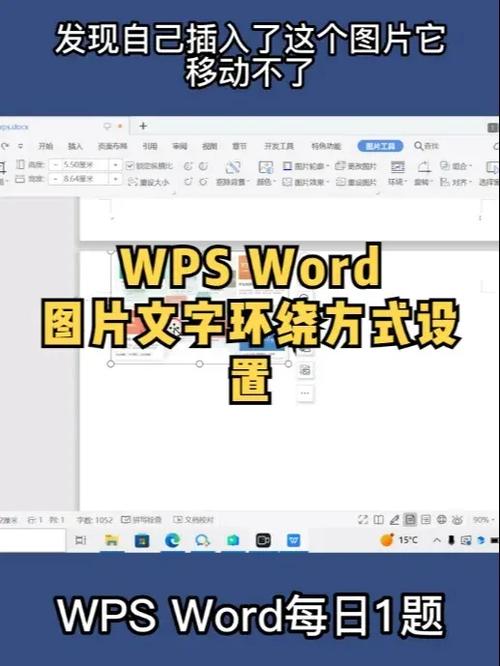
Task: Click the 重设大小 button
Action: click(x=149, y=182)
